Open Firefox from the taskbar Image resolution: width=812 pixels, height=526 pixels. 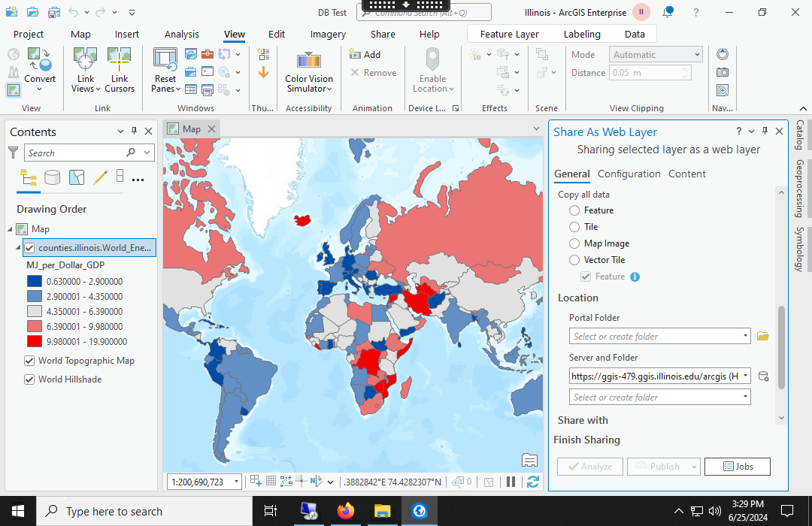coord(345,511)
